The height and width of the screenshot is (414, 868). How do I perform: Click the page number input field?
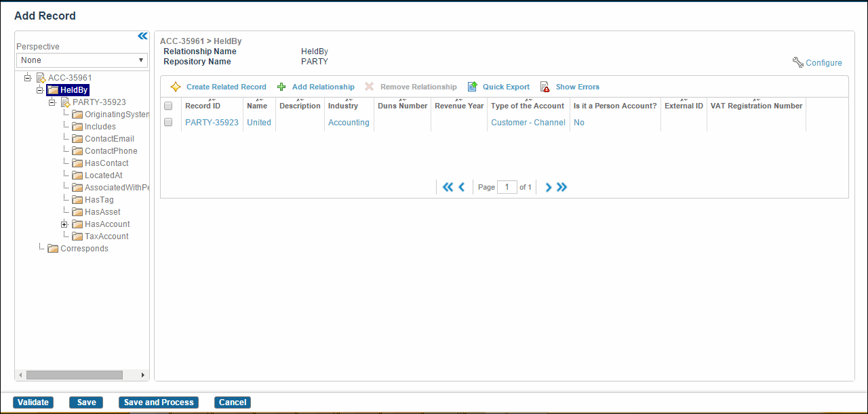[507, 187]
